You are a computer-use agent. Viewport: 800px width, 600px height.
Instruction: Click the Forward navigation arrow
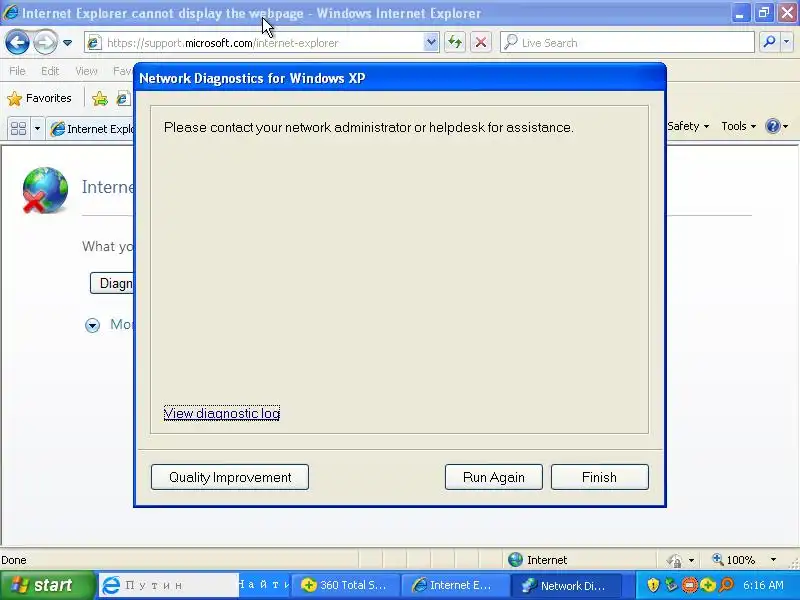pos(45,42)
